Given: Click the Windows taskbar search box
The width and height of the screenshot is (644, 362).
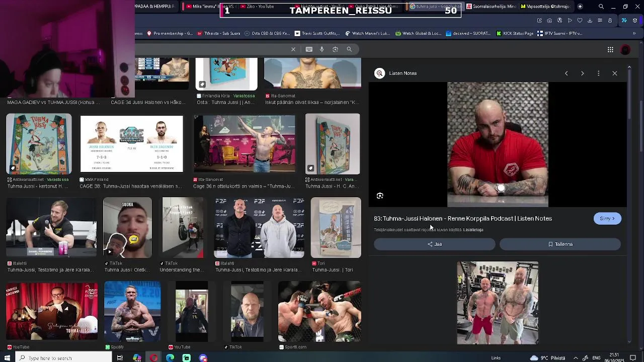Looking at the screenshot, I should point(64,358).
